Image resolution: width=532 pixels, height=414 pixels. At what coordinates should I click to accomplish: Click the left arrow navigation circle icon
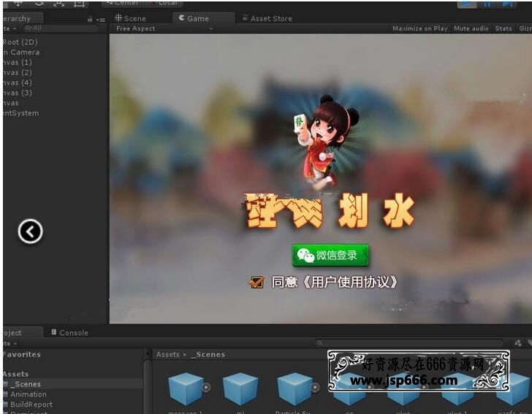click(30, 231)
